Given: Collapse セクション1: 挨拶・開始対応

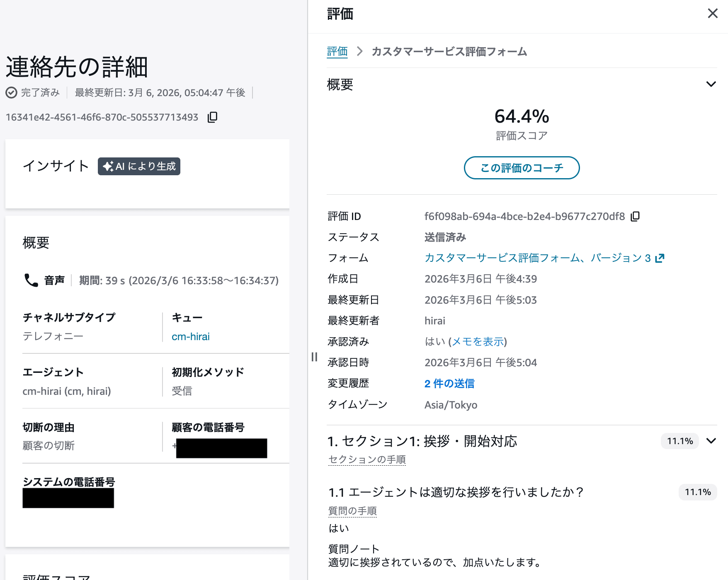Looking at the screenshot, I should (x=711, y=441).
